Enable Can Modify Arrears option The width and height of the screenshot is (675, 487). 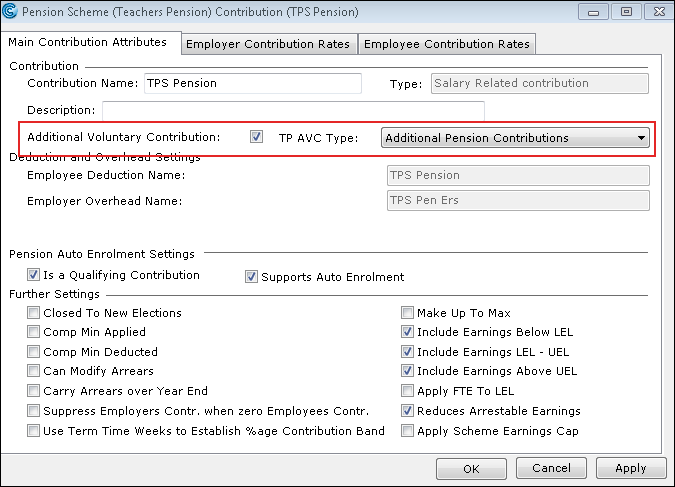click(33, 371)
